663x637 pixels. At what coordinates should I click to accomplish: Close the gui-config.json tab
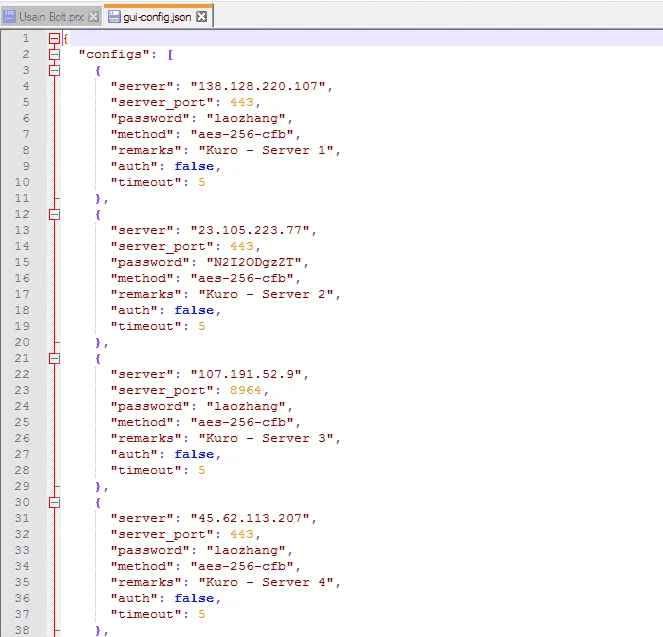click(202, 17)
